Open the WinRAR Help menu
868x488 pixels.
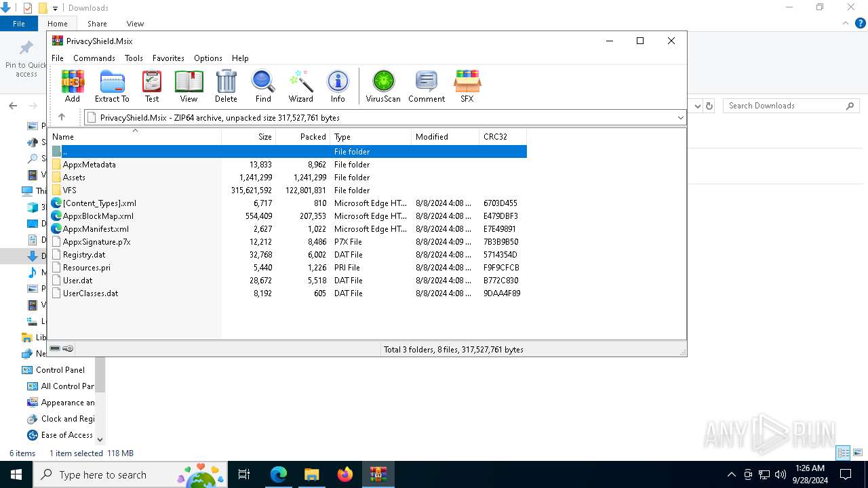[240, 58]
